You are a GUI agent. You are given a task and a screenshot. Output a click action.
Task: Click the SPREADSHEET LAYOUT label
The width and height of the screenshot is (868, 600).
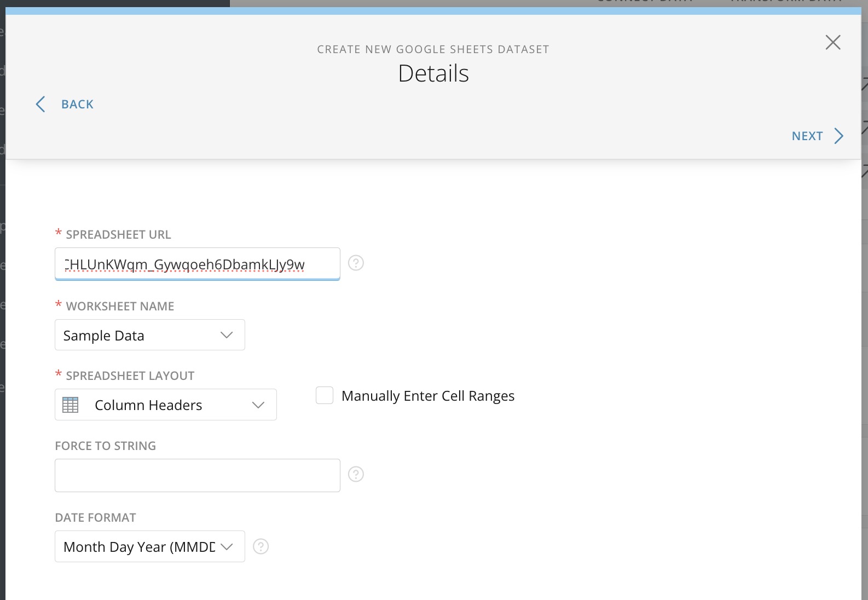tap(130, 376)
